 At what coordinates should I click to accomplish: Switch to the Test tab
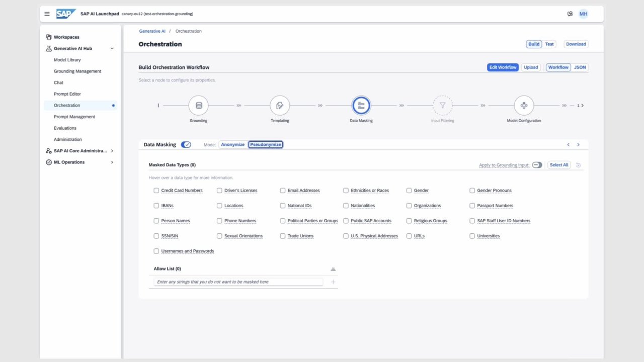pyautogui.click(x=549, y=44)
